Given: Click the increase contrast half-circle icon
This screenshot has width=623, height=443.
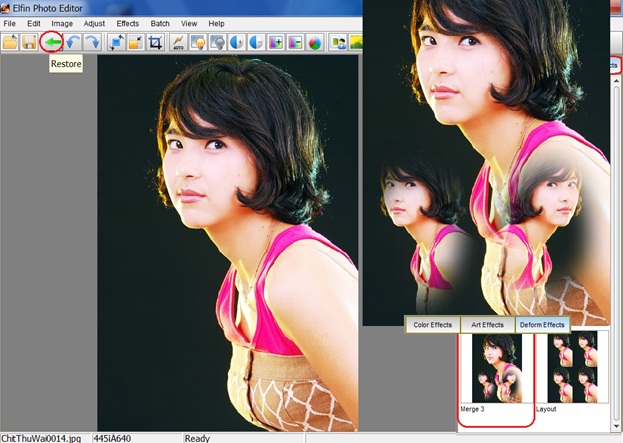Looking at the screenshot, I should click(x=237, y=42).
